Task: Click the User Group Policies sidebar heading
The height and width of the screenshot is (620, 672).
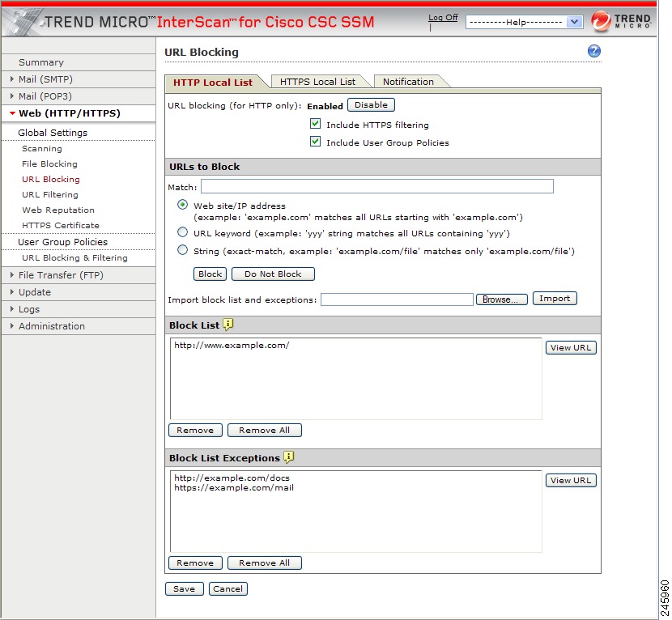Action: (63, 242)
